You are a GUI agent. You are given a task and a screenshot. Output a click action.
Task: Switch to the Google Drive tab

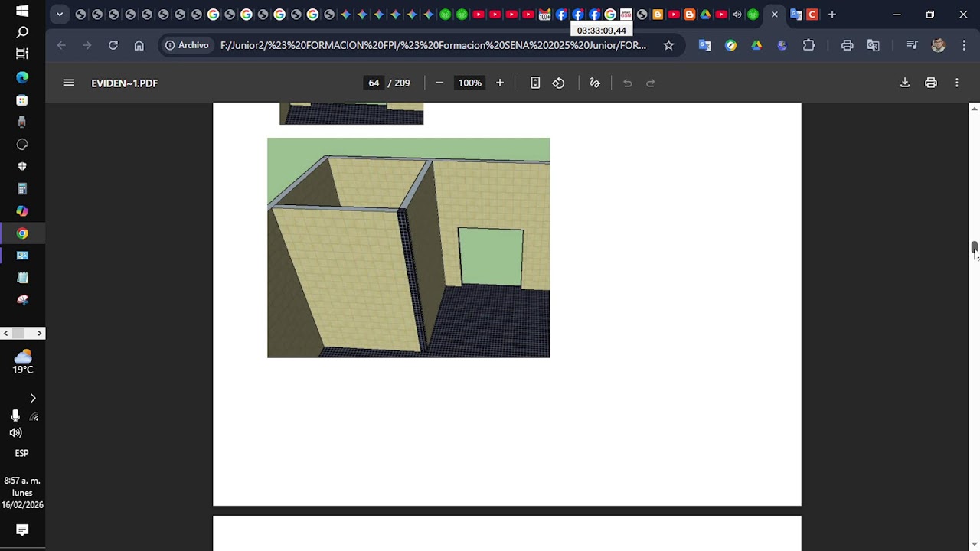706,15
